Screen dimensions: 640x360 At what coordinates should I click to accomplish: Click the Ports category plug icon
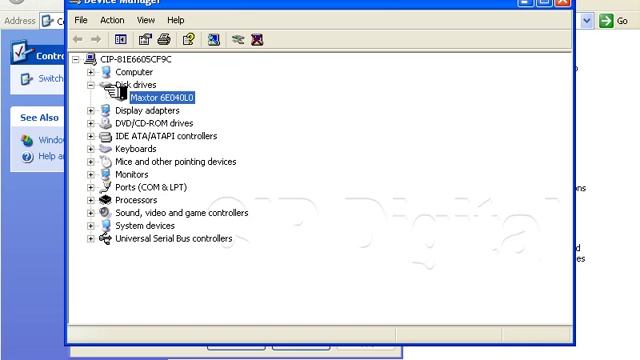[105, 187]
